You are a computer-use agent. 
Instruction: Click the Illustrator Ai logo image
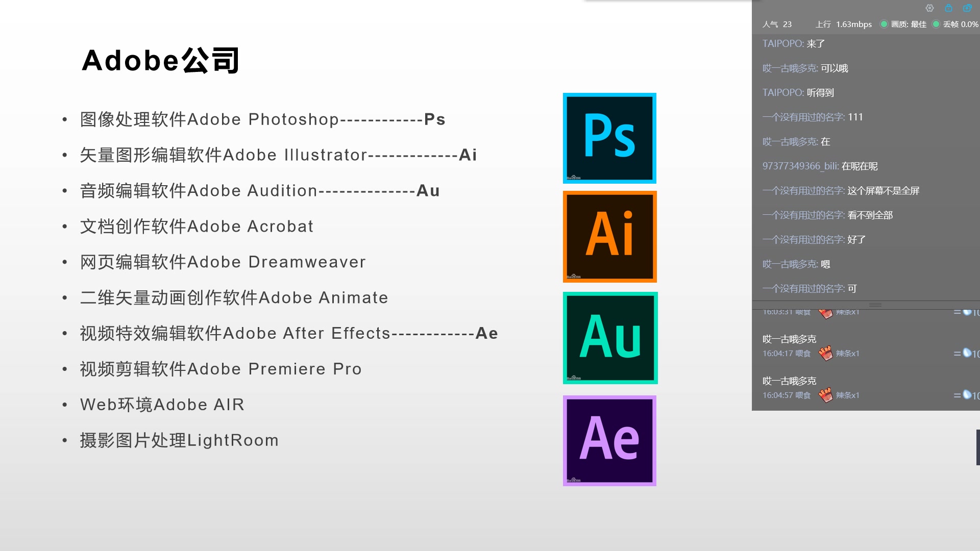(609, 236)
